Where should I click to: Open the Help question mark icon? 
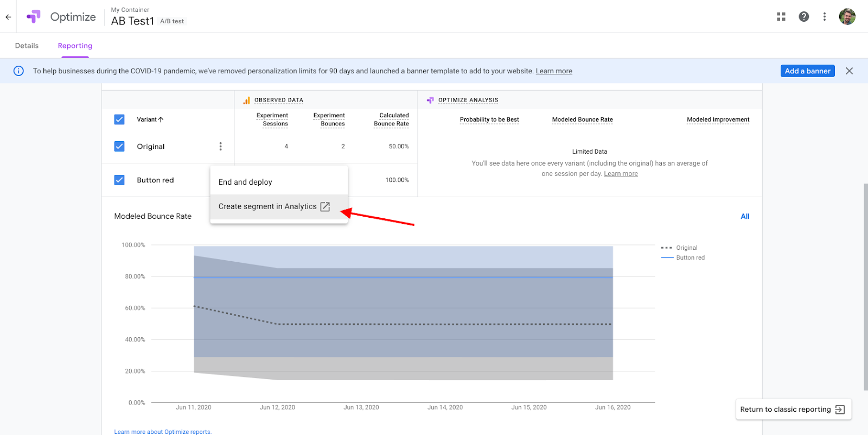[803, 17]
